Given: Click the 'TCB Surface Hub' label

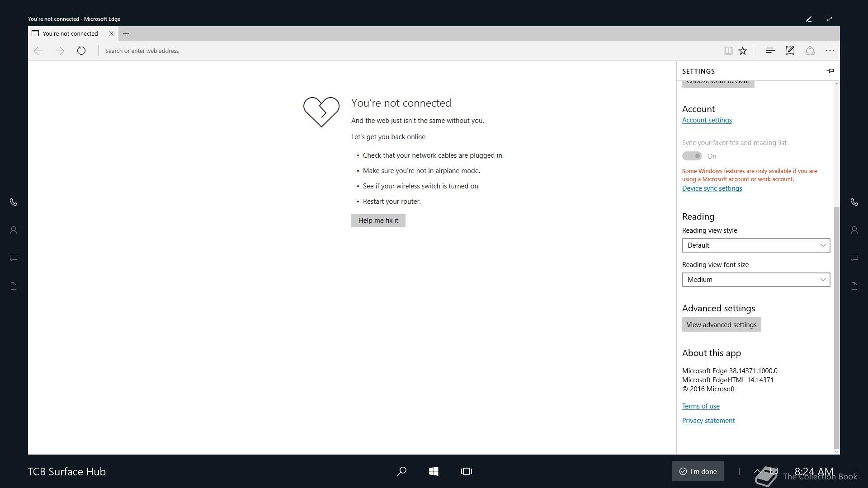Looking at the screenshot, I should [67, 471].
